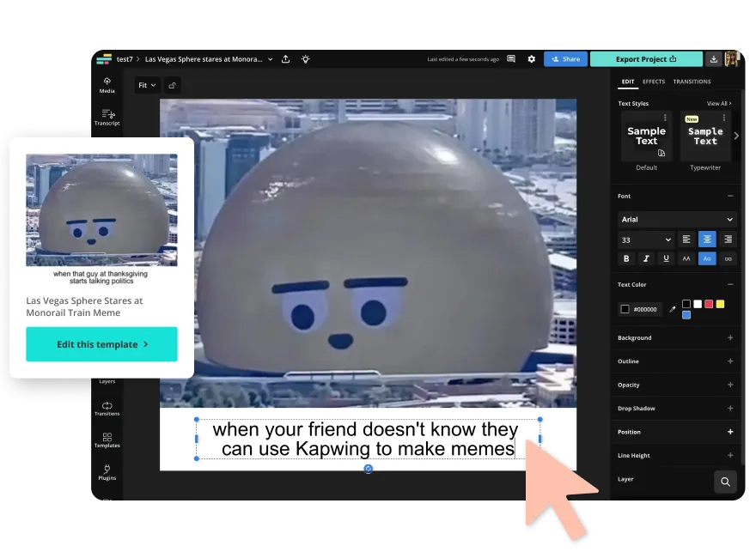756x558 pixels.
Task: Open the Plugins sidebar panel
Action: pyautogui.click(x=107, y=472)
